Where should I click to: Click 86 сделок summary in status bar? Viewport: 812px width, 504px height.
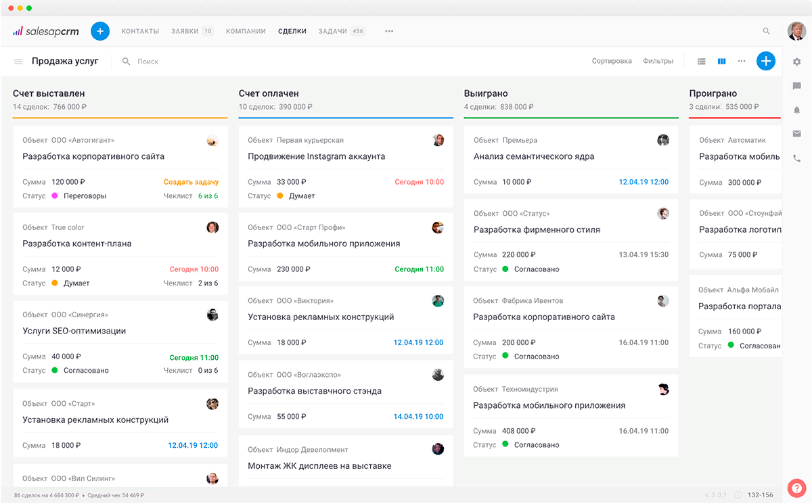79,496
